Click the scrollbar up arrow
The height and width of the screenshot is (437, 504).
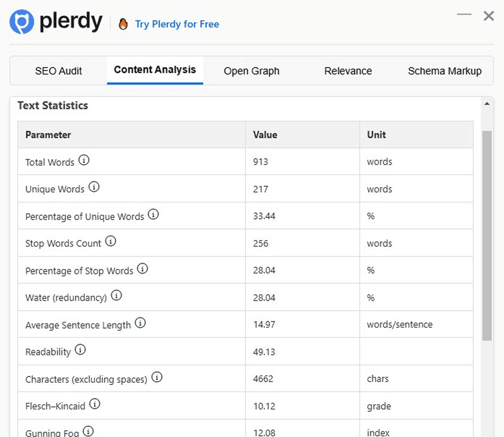tap(487, 104)
